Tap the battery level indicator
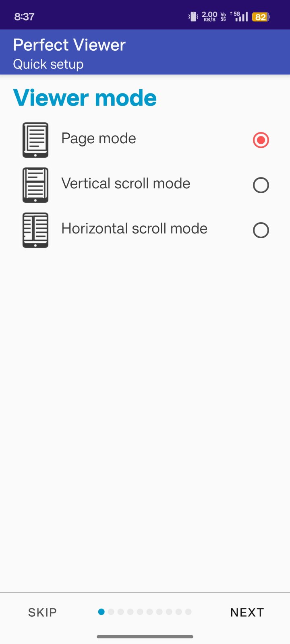 pos(261,17)
